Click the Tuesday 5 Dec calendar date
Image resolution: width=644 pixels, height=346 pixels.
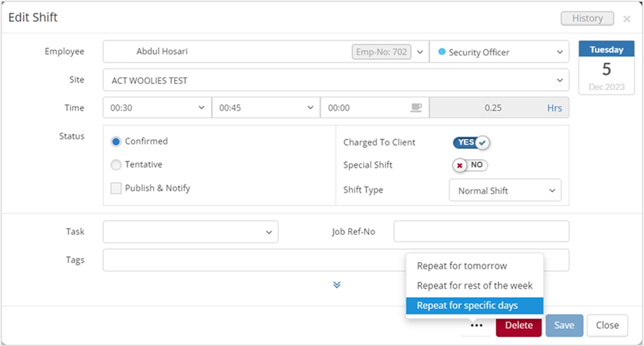point(606,68)
